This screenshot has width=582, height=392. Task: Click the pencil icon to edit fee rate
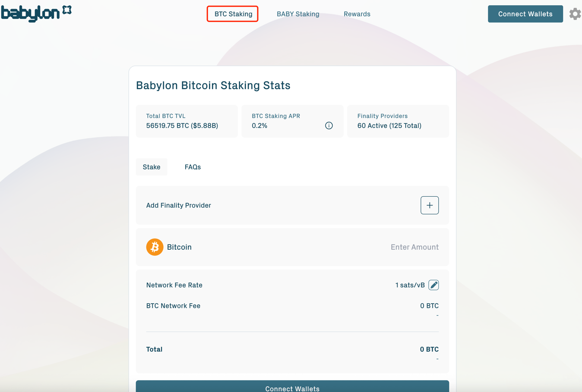pos(433,285)
